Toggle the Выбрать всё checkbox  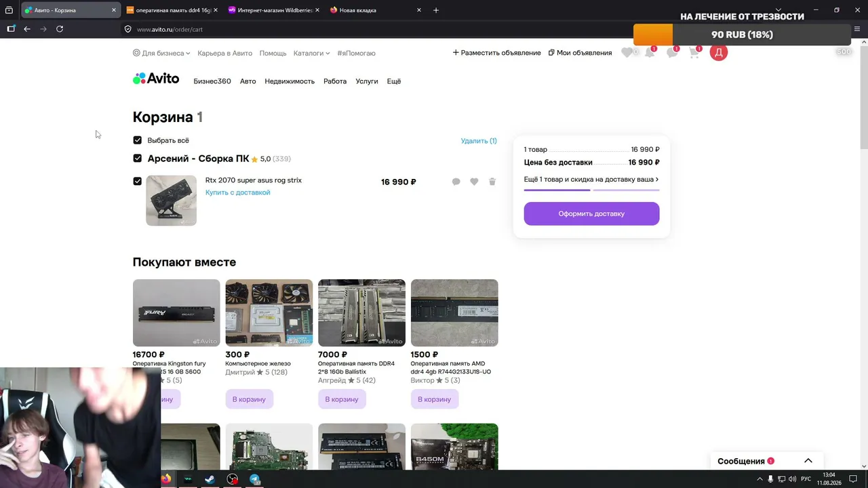(x=138, y=140)
